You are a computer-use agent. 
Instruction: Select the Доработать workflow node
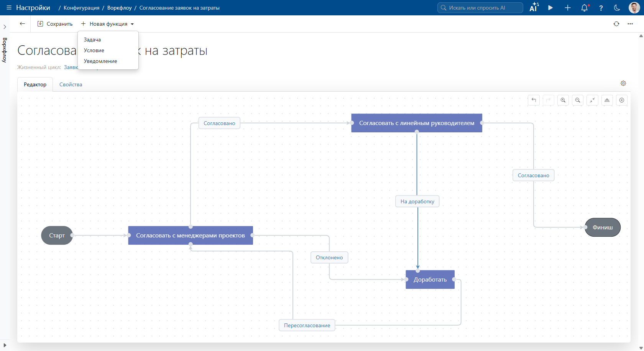tap(430, 280)
